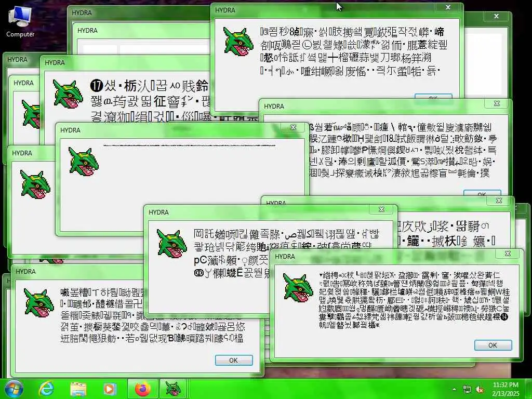Click the circled 17 in the large-text dialog
Image resolution: width=532 pixels, height=399 pixels.
click(x=97, y=86)
